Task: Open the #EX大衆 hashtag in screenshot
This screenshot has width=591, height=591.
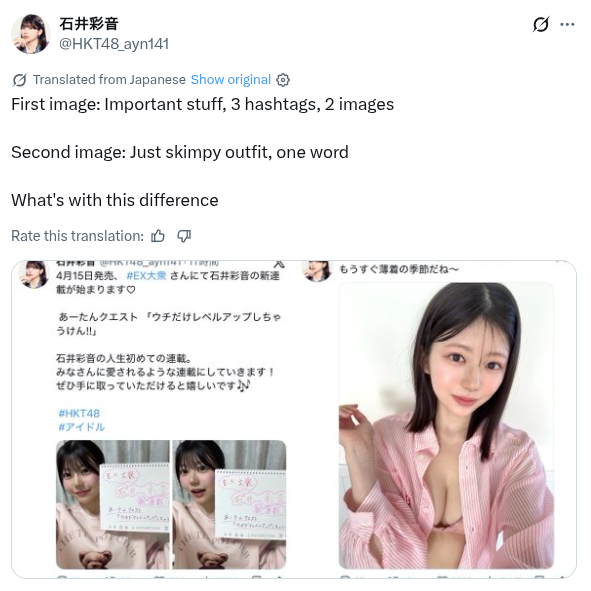Action: [146, 276]
